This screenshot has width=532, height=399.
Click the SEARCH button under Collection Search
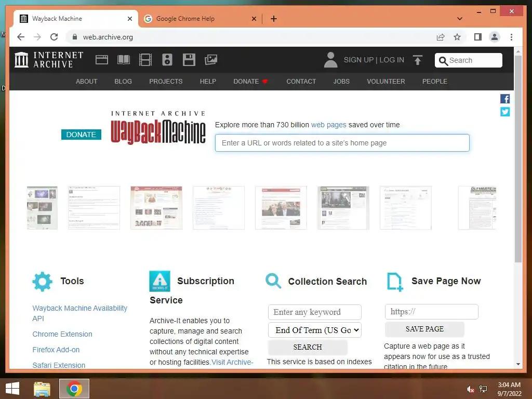308,347
